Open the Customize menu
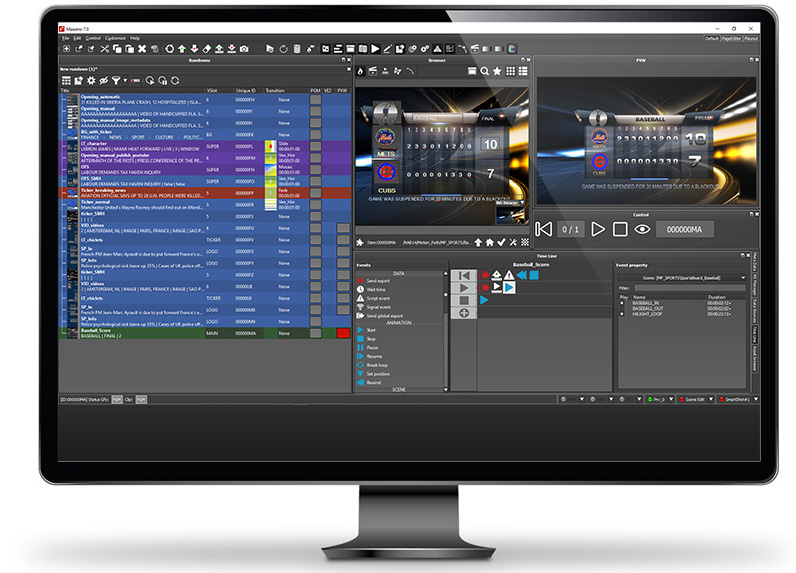The width and height of the screenshot is (796, 573). tap(115, 38)
